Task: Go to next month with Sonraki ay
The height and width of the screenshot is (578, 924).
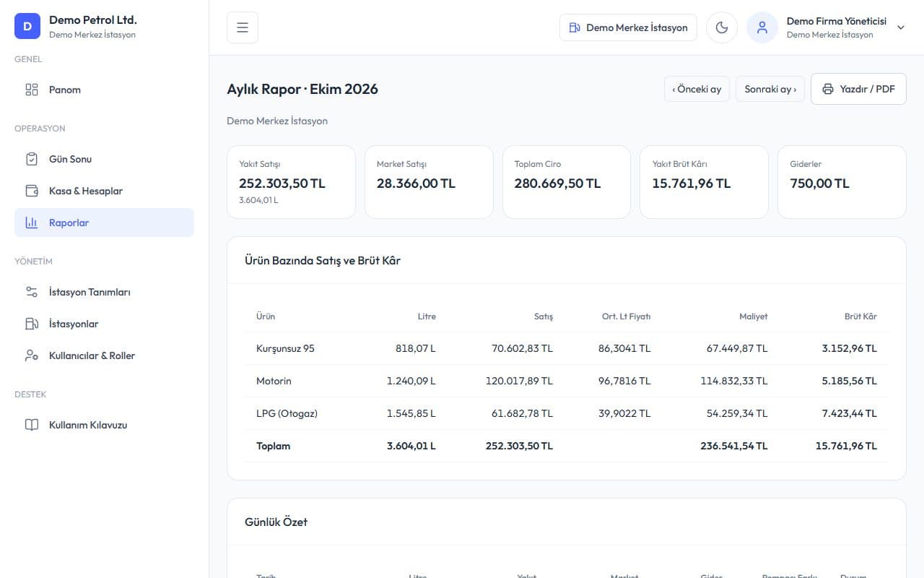Action: pos(770,89)
